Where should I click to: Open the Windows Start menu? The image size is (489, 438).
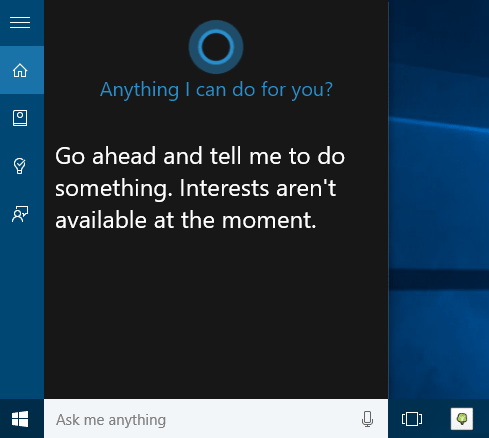20,419
